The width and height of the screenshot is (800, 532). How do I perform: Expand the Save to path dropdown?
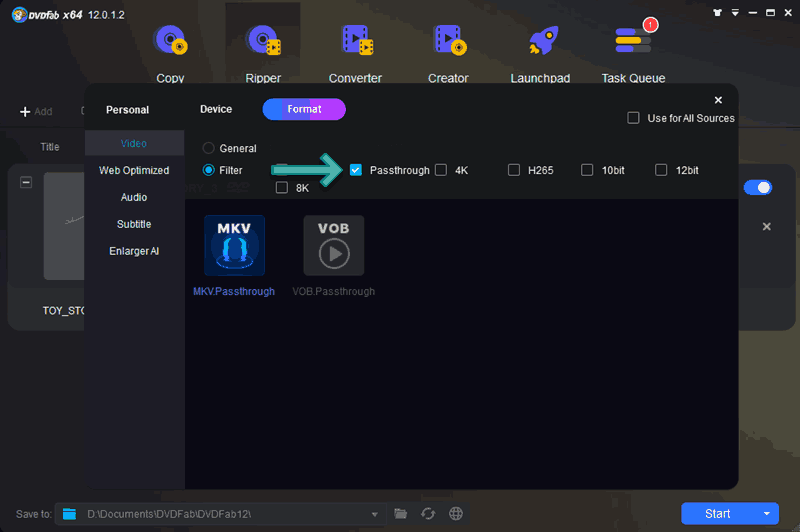tap(374, 514)
